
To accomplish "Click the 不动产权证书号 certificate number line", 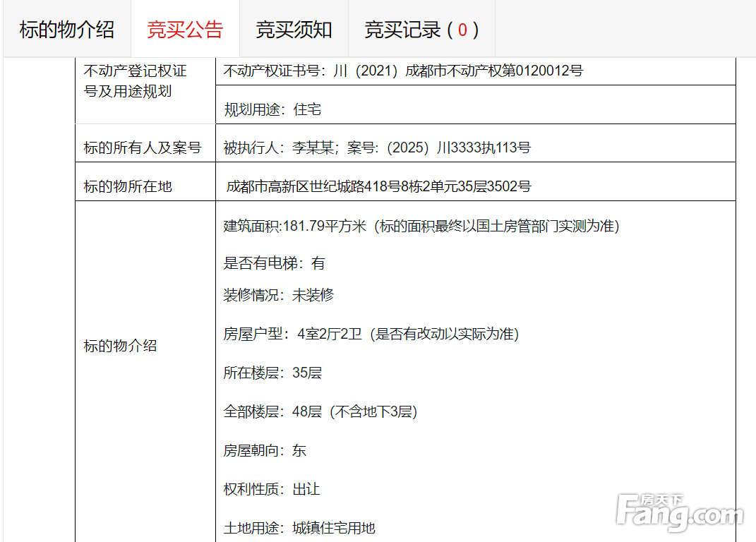I will point(403,71).
